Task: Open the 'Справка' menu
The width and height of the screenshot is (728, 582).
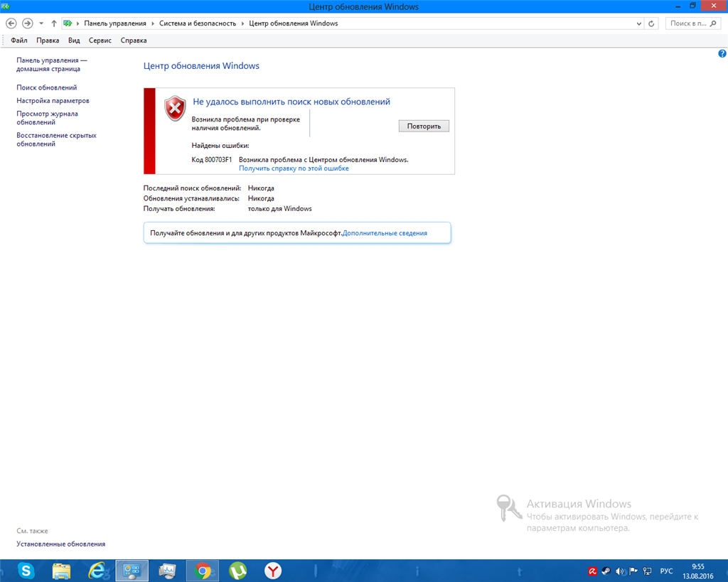Action: pyautogui.click(x=134, y=41)
